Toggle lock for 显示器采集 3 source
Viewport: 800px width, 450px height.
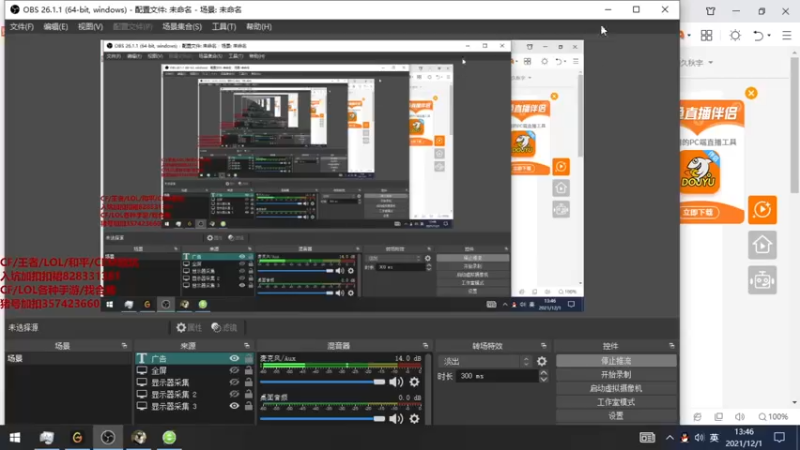248,406
